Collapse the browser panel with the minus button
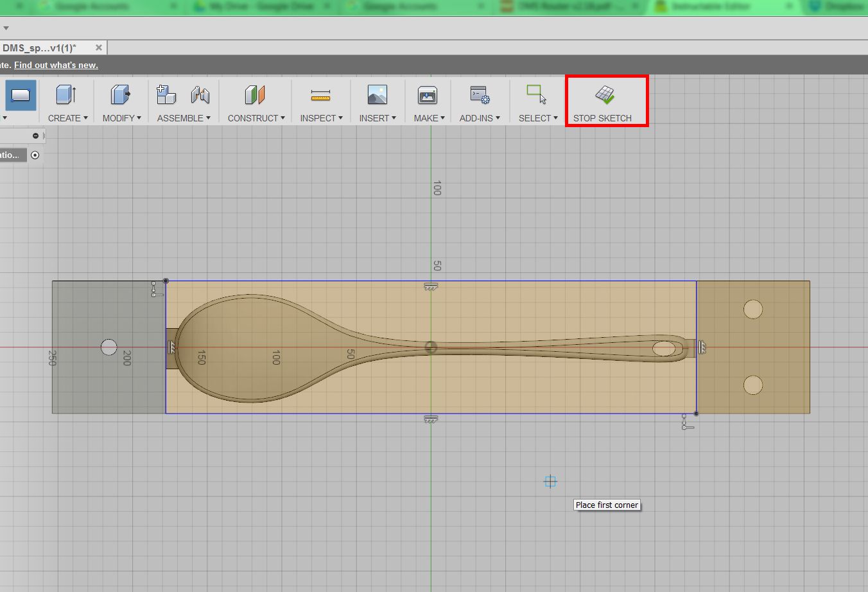This screenshot has width=868, height=592. [35, 135]
